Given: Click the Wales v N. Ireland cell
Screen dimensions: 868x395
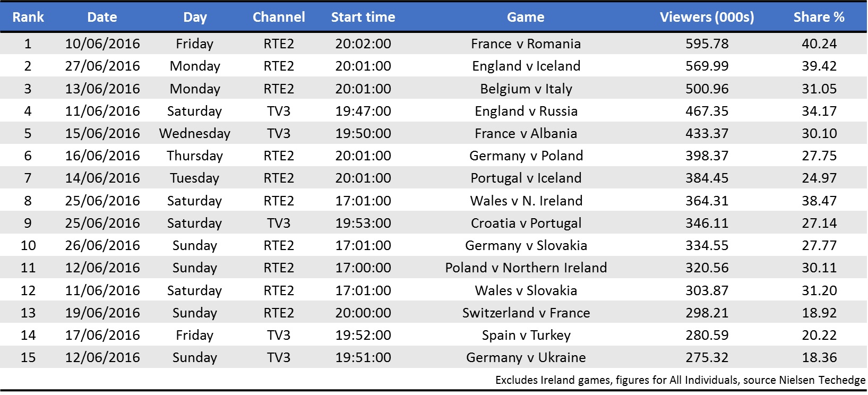Looking at the screenshot, I should point(526,201).
